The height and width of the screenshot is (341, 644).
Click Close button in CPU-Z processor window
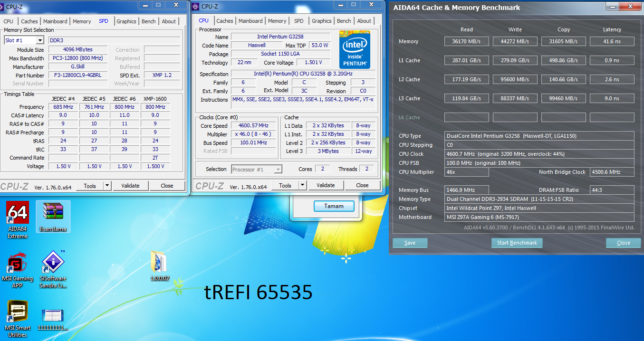point(362,185)
